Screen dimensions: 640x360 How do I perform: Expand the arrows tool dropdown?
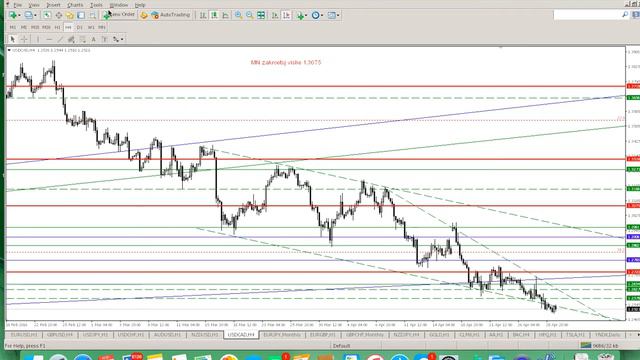click(x=122, y=40)
